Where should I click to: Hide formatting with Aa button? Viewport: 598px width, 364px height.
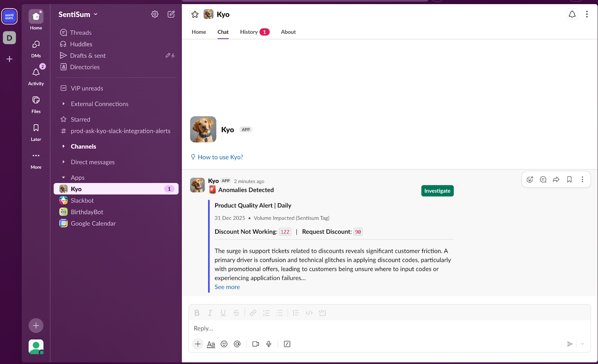(211, 344)
